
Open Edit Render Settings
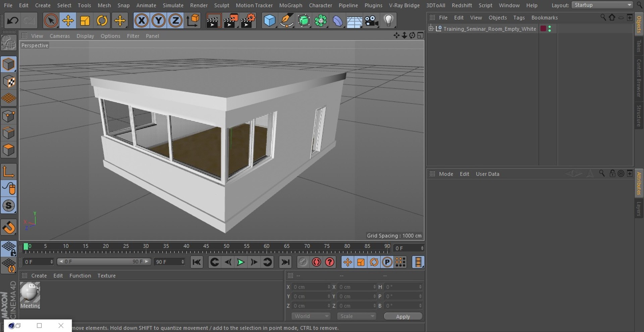(248, 21)
